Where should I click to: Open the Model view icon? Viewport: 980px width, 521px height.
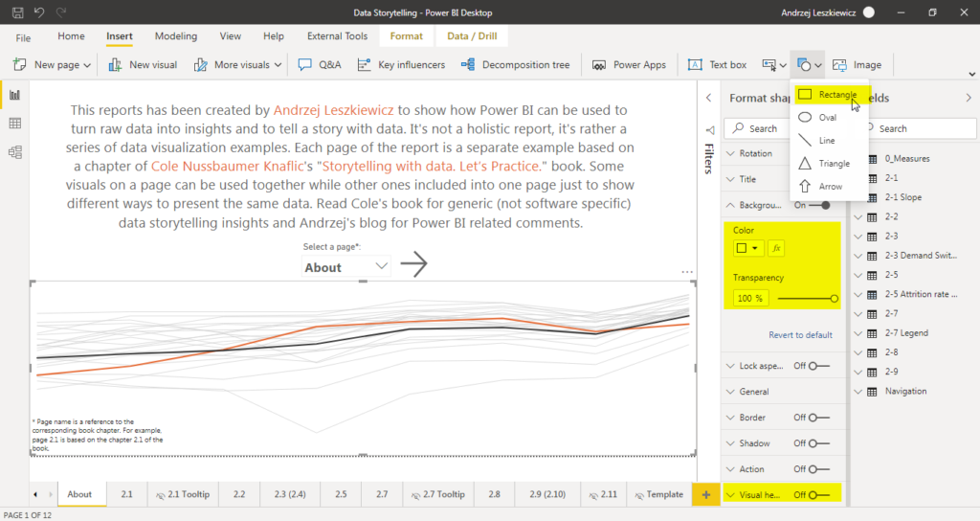[x=15, y=152]
